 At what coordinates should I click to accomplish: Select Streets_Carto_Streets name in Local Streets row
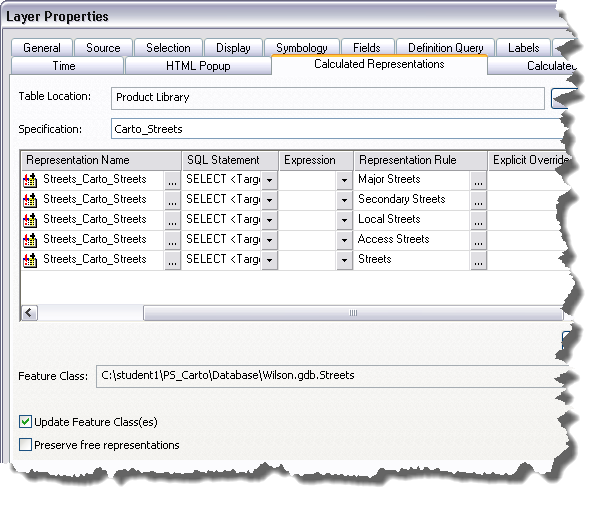click(95, 220)
